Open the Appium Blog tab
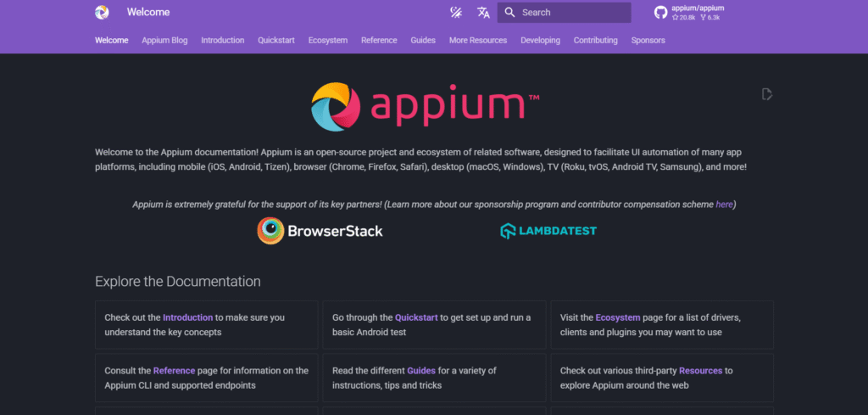 tap(164, 41)
